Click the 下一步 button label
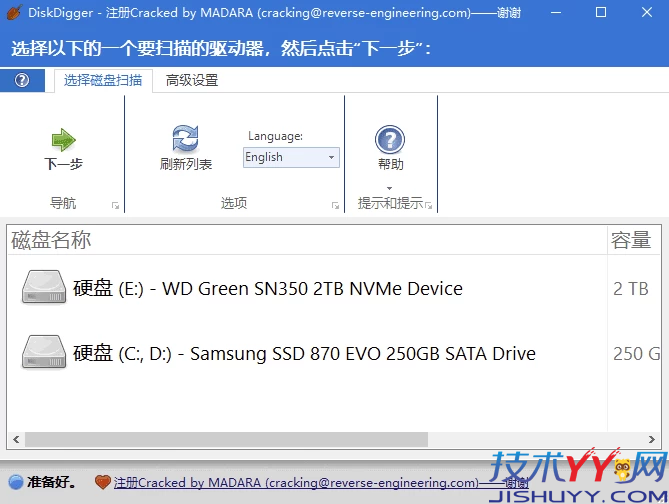This screenshot has height=504, width=669. click(64, 164)
